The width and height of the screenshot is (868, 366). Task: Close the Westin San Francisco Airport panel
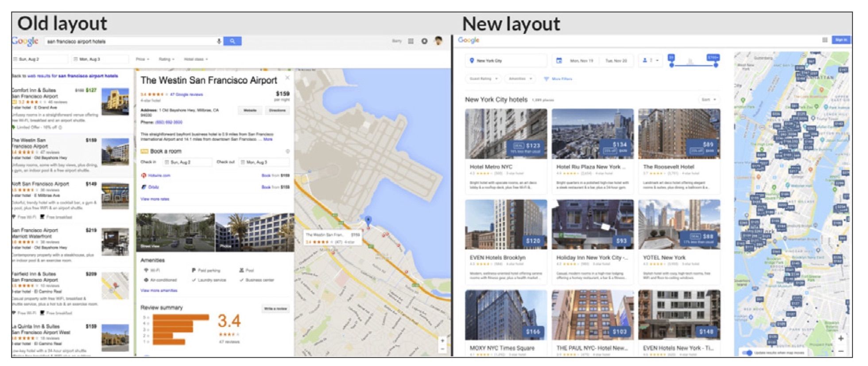click(x=287, y=78)
